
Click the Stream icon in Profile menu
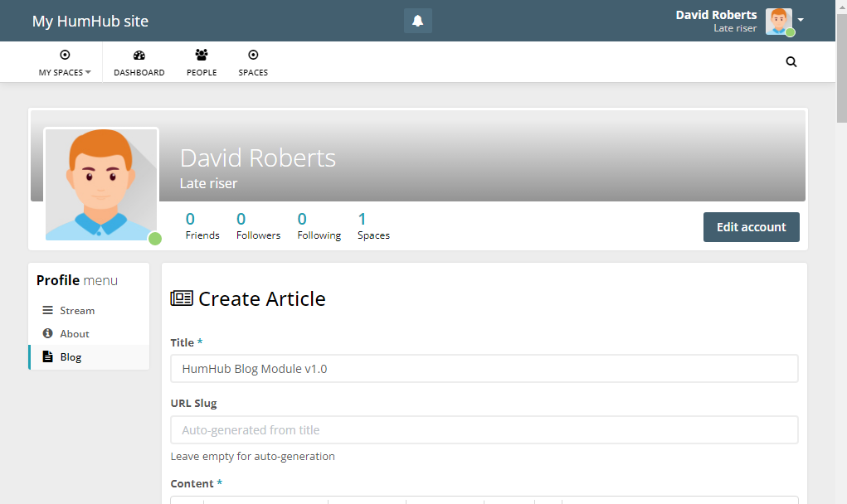click(x=47, y=310)
